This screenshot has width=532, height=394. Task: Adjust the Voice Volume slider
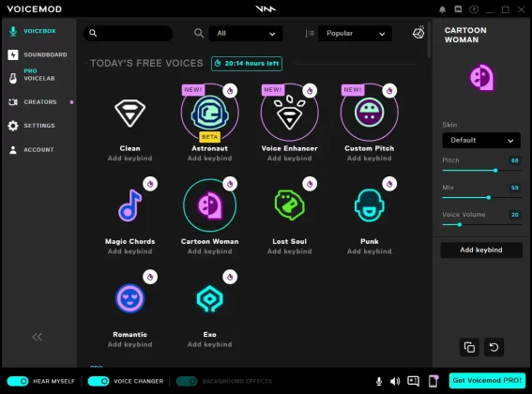[x=481, y=224]
